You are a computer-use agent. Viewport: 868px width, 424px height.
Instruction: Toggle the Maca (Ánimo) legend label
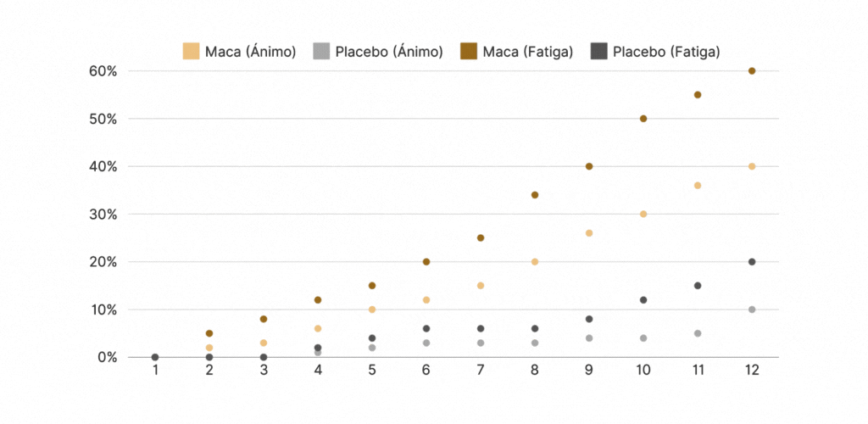tap(250, 52)
